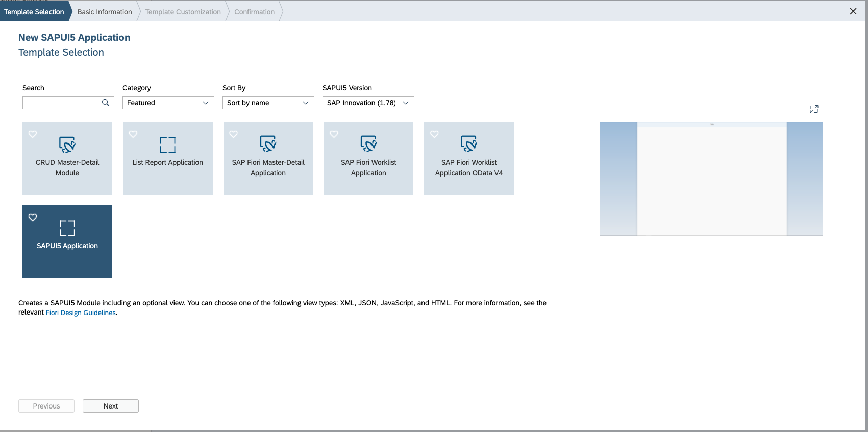Select the List Report Application template icon
868x432 pixels.
(168, 145)
